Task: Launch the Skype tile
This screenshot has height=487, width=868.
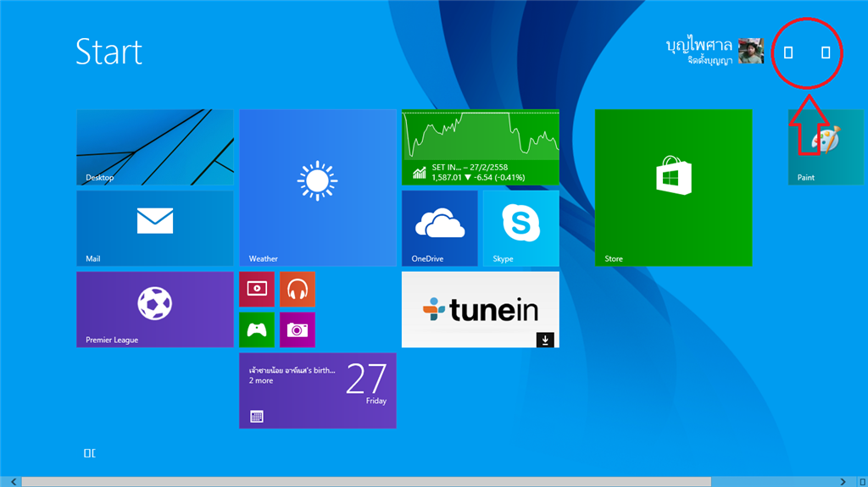Action: [x=521, y=229]
